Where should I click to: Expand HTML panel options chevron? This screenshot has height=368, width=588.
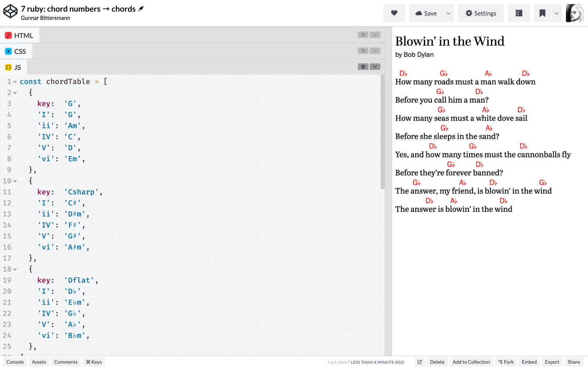pos(375,35)
